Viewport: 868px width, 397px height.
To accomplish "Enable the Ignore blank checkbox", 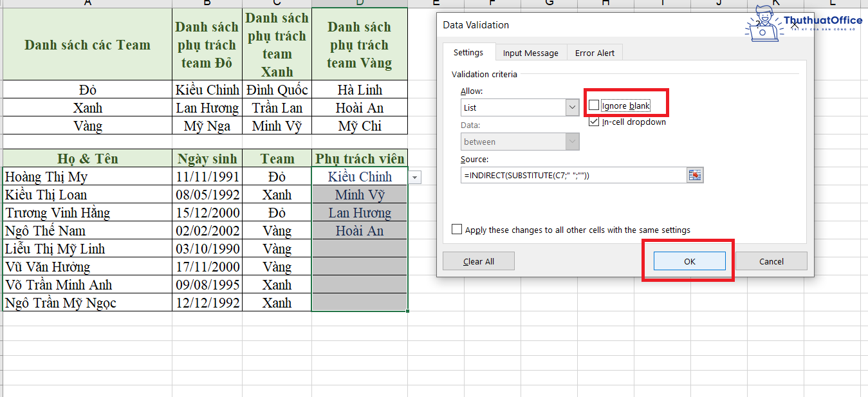I will (x=594, y=104).
